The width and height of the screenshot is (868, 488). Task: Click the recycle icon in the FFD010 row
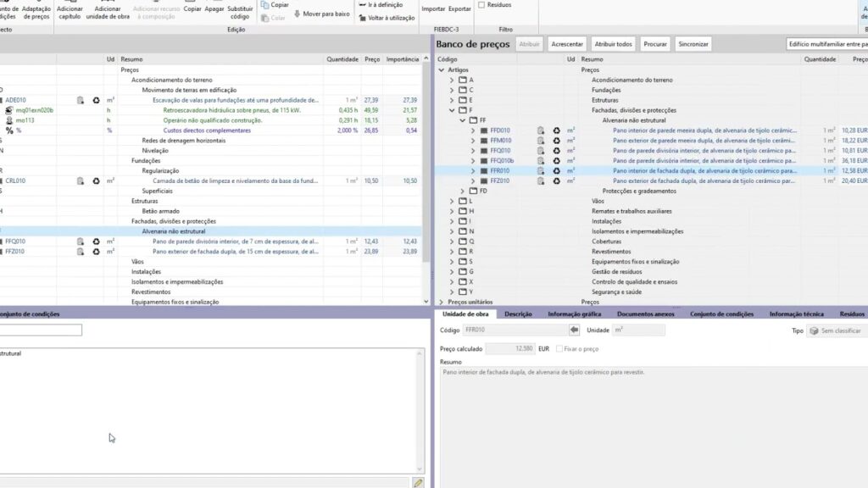[555, 130]
